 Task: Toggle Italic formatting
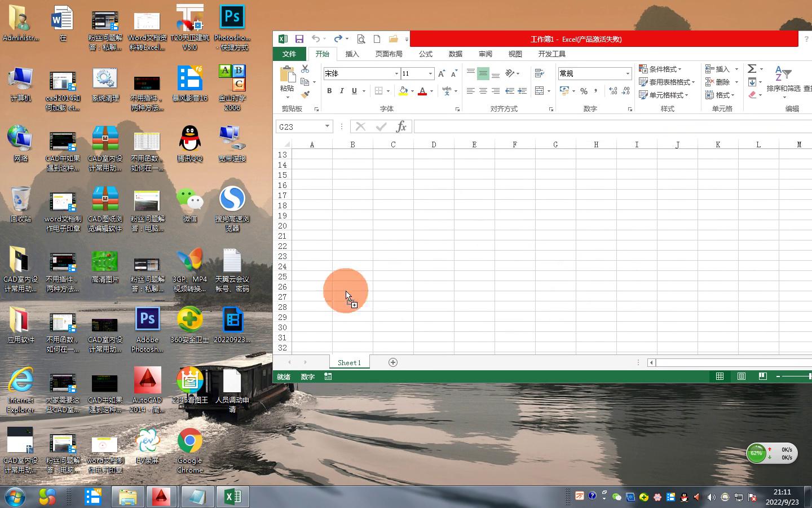(x=342, y=91)
